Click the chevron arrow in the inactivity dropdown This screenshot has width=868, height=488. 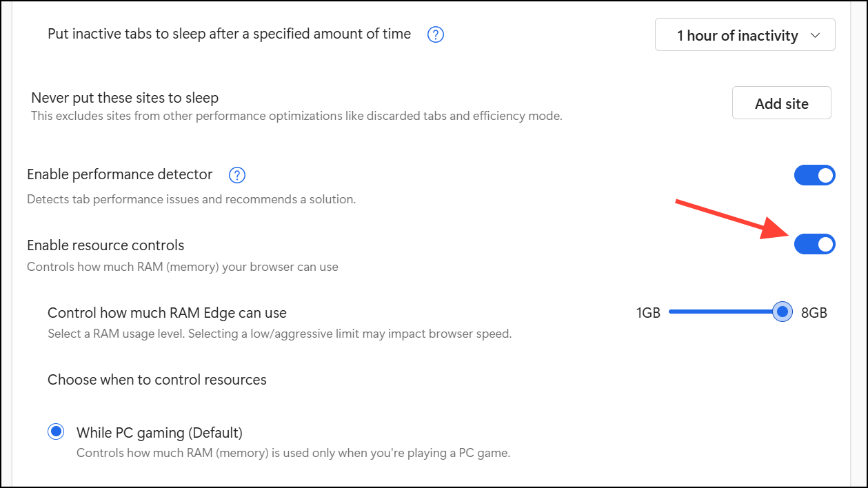point(816,35)
